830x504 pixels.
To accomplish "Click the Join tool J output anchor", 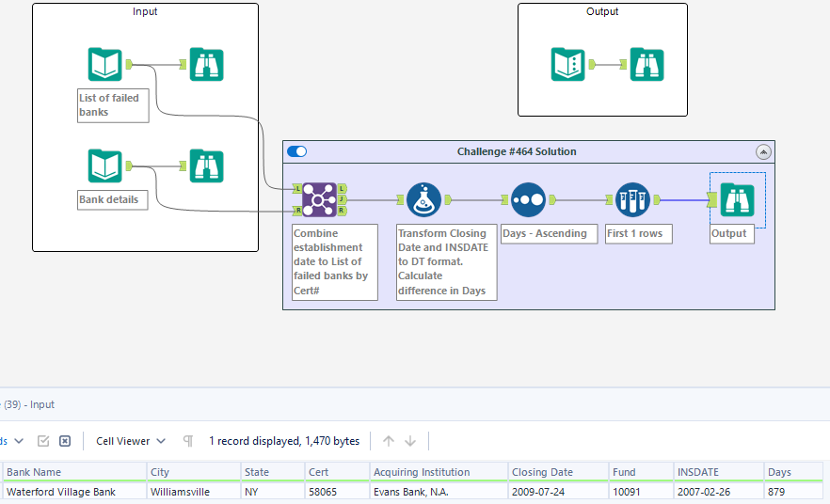I will pos(342,199).
